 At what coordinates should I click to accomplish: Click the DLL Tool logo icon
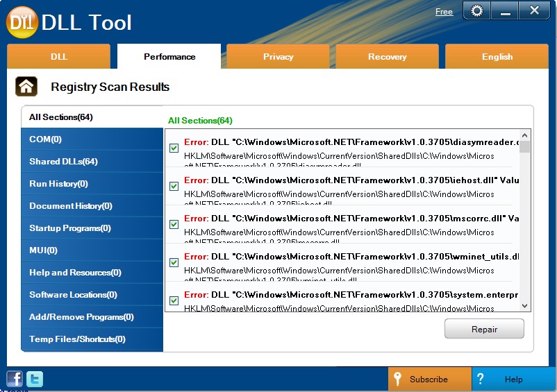(x=22, y=22)
